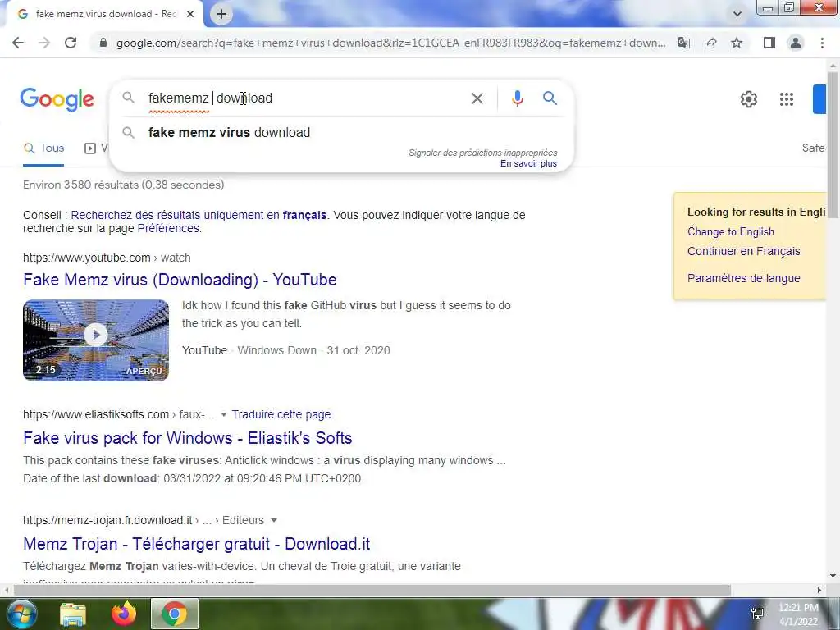Click the Chrome taskbar icon

[x=175, y=614]
